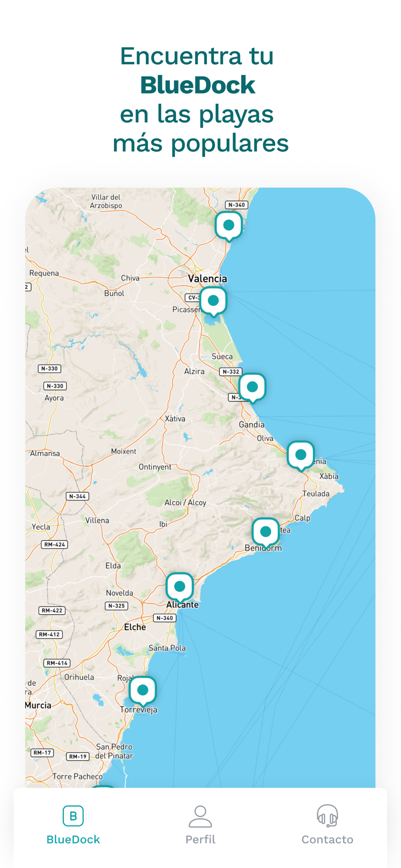Click the Gandia label

(252, 424)
